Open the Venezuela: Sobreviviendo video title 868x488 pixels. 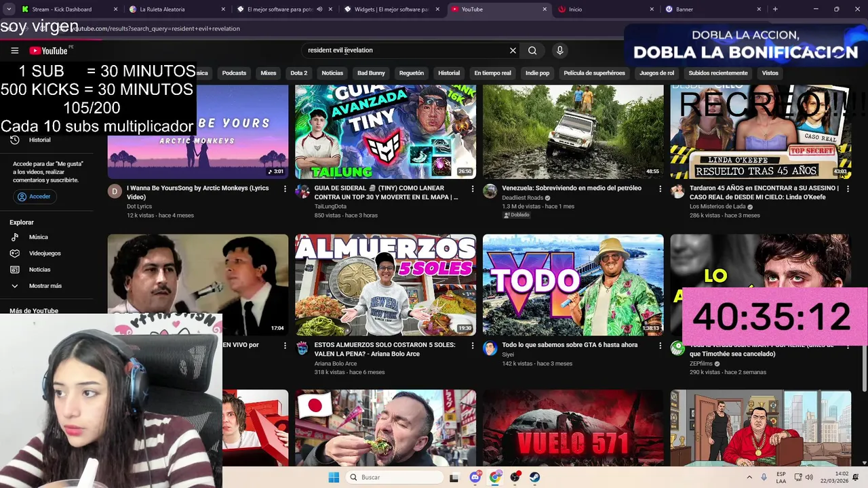572,188
